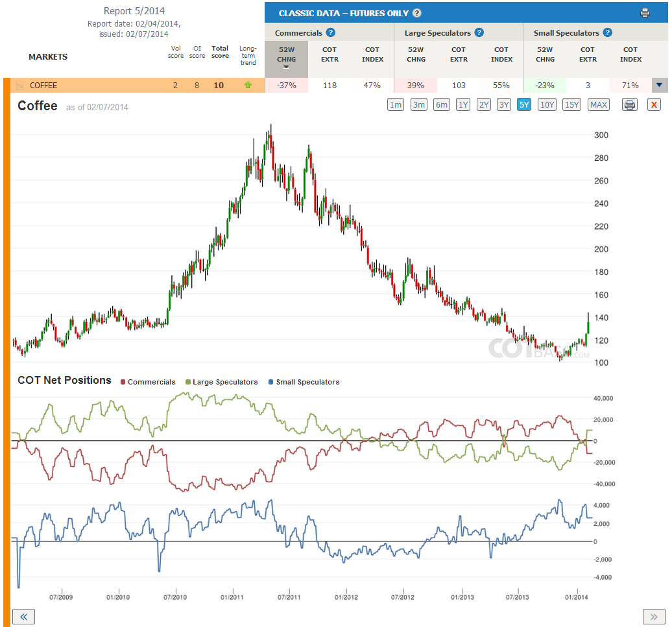Screen dimensions: 672x627
Task: Click the 71% COT INDEX cell
Action: [630, 85]
